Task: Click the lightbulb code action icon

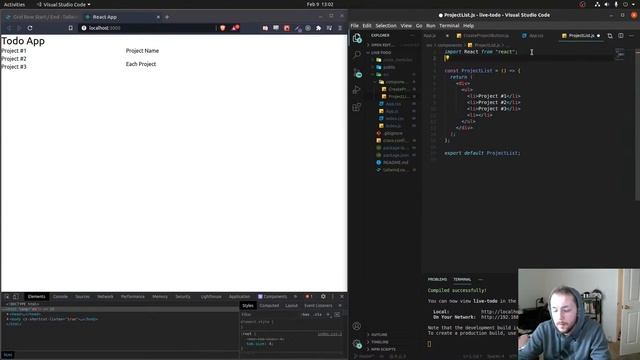Action: click(x=447, y=58)
